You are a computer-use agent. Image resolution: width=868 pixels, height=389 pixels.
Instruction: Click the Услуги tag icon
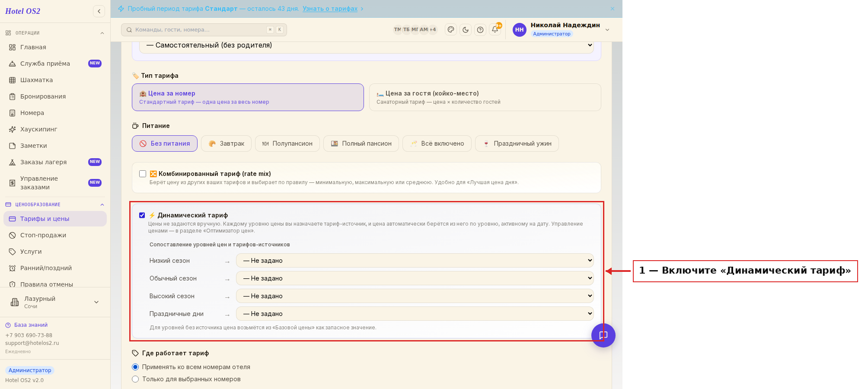(x=13, y=252)
